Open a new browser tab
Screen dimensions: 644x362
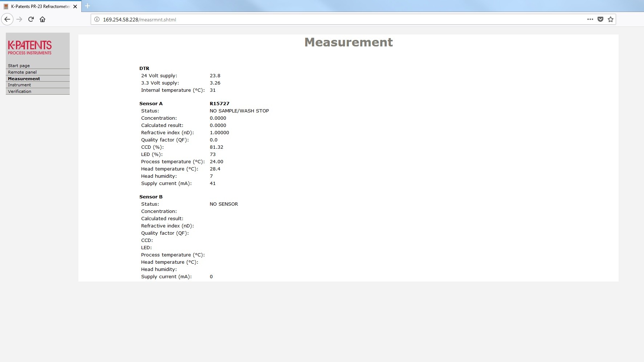click(87, 6)
